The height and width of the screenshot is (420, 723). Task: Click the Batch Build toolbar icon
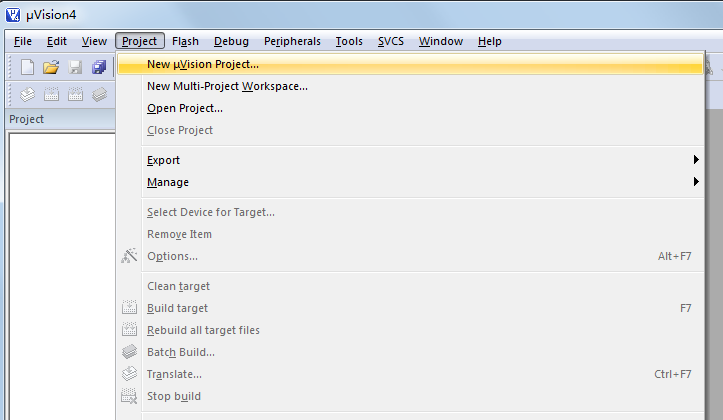coord(99,95)
